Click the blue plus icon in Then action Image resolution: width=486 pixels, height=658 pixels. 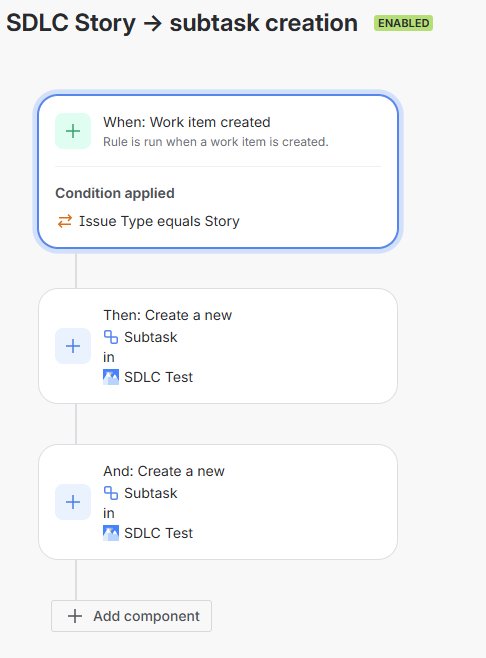point(73,346)
